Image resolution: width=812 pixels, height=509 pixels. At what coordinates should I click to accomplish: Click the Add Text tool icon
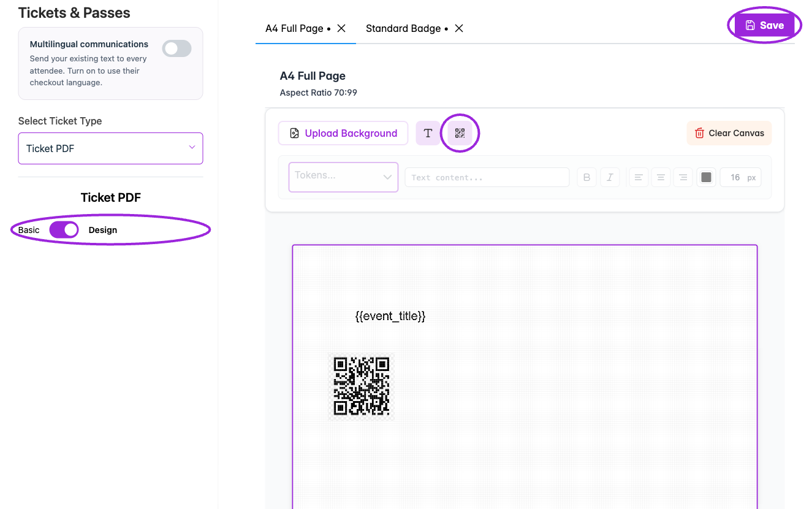tap(428, 133)
